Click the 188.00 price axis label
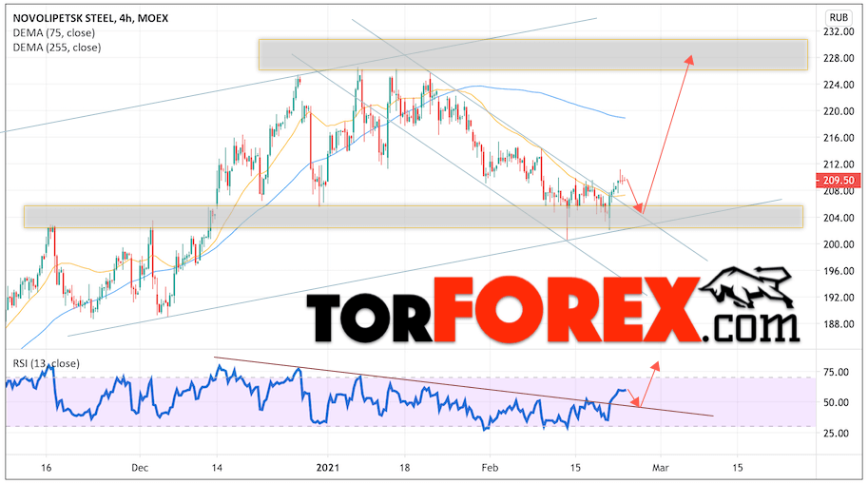 pos(839,324)
